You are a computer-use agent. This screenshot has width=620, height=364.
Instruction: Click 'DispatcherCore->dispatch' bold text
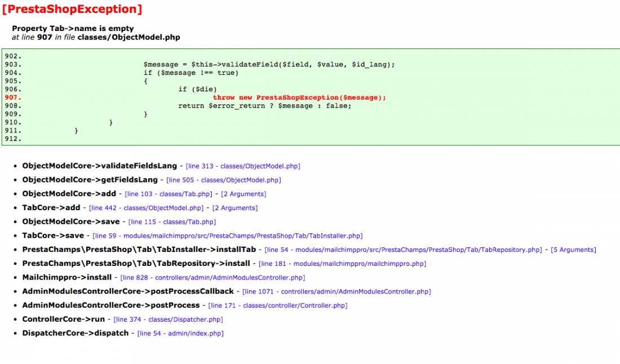pos(76,333)
